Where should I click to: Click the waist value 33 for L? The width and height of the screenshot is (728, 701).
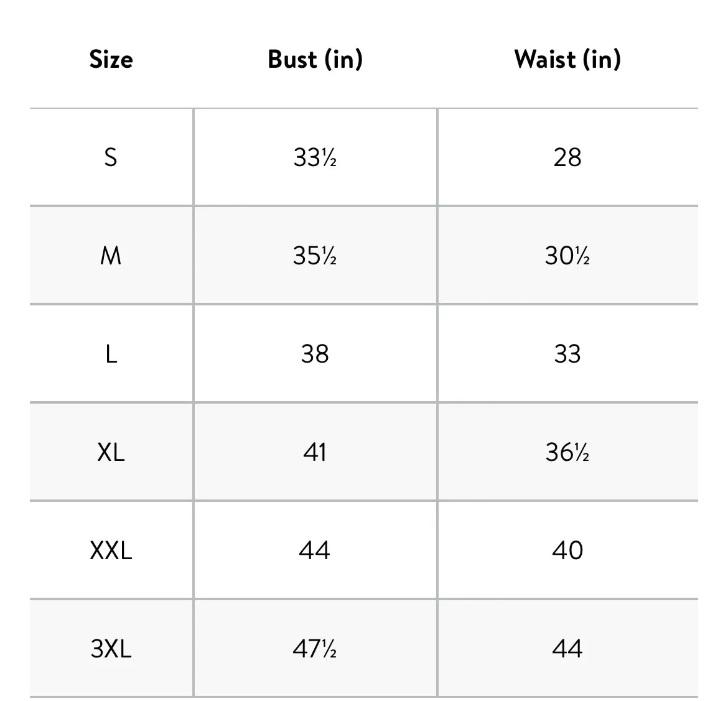567,354
